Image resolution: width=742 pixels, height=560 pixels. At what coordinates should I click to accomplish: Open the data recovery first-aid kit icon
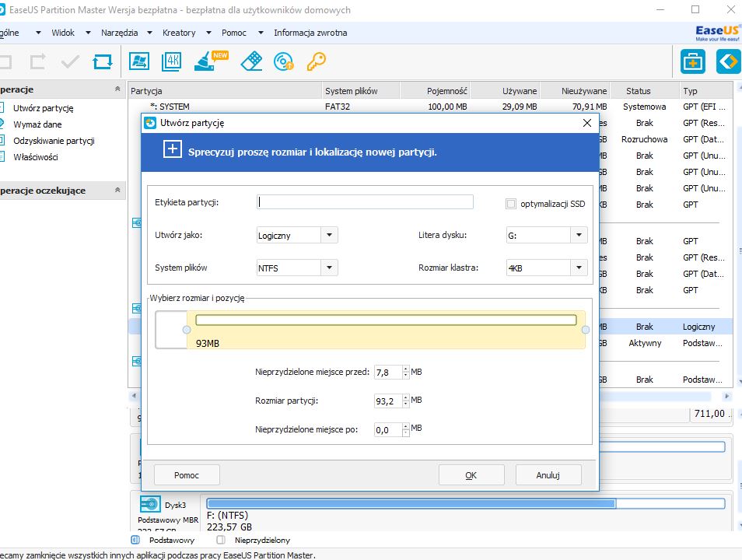tap(692, 61)
